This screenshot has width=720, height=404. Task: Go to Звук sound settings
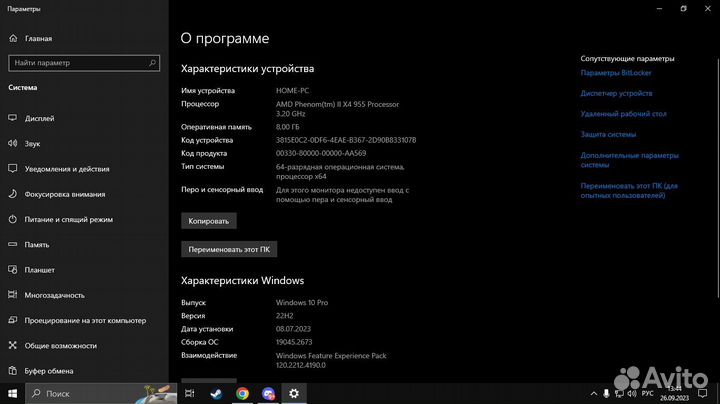tap(33, 143)
